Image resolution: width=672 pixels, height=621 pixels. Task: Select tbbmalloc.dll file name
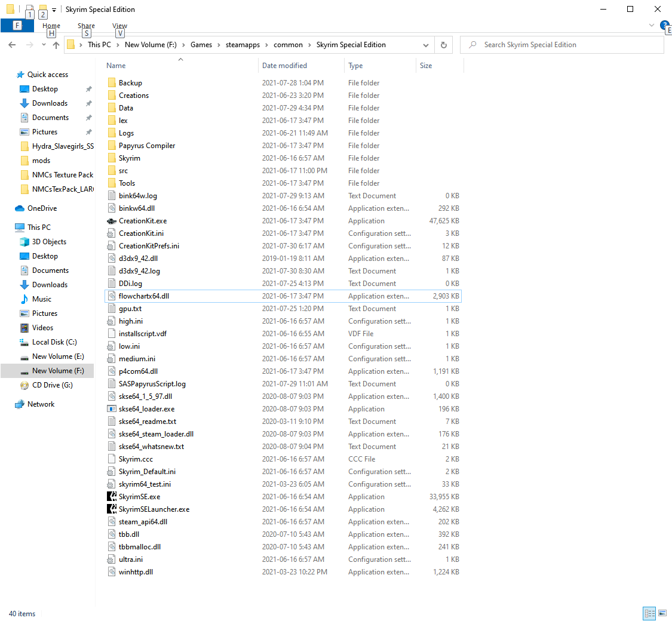pyautogui.click(x=140, y=547)
